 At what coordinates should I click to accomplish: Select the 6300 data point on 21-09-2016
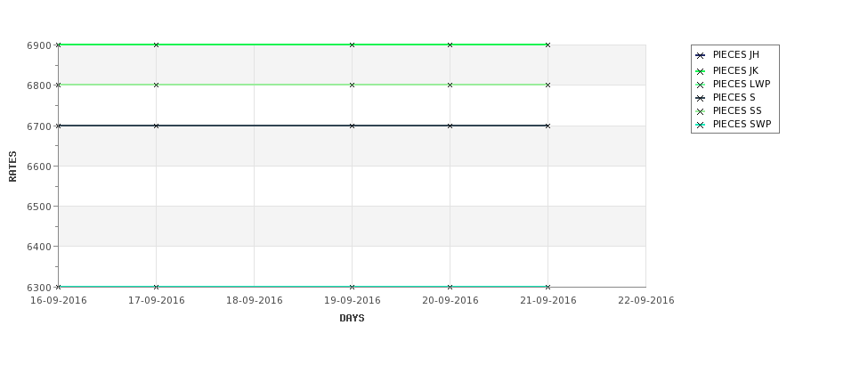coord(548,288)
